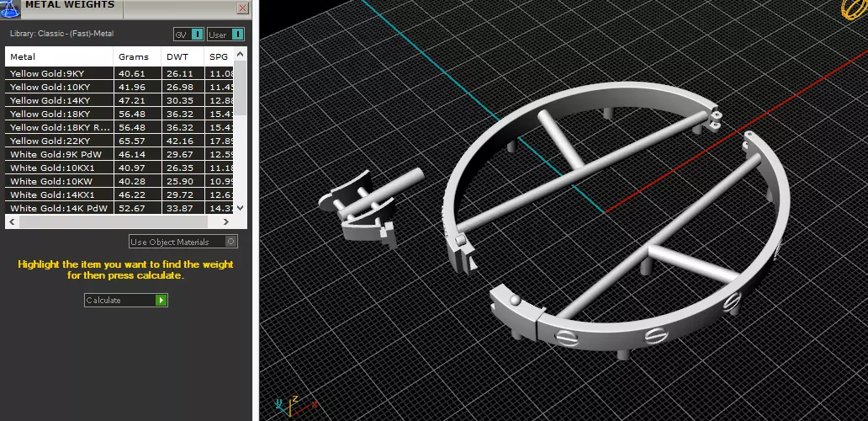
Task: Close the Metal Weights panel
Action: [242, 8]
